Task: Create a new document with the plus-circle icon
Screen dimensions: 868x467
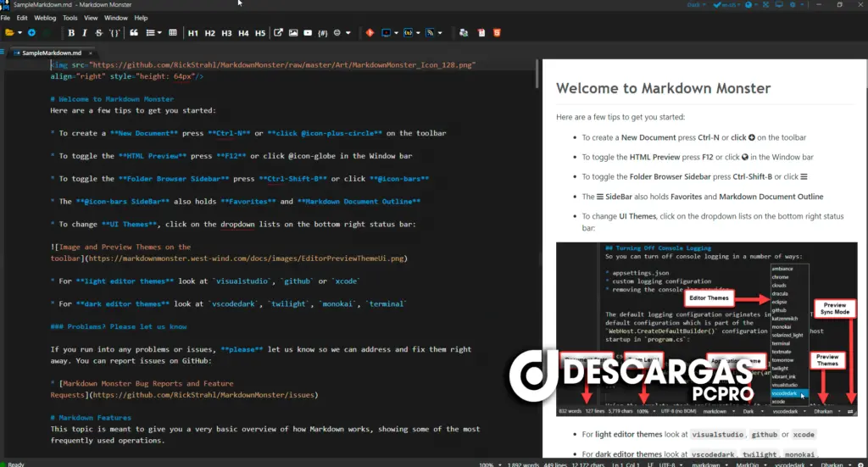Action: (31, 33)
